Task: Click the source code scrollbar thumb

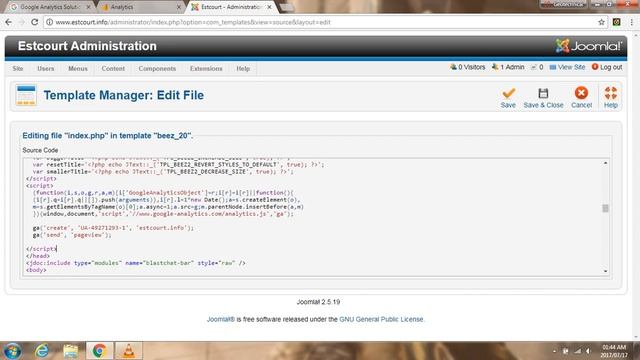Action: pos(605,209)
